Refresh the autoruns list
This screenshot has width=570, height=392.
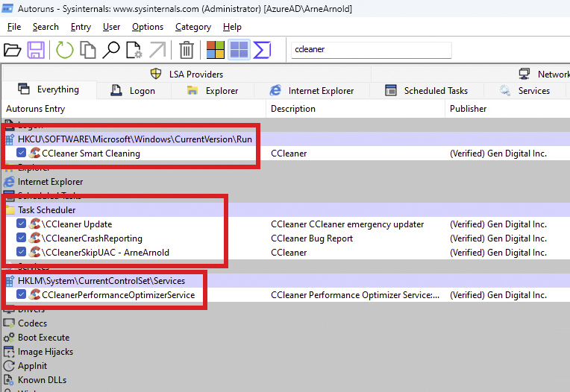coord(64,50)
